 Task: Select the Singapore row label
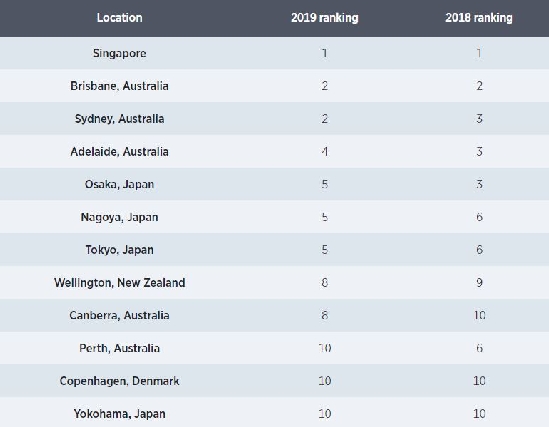pos(119,54)
